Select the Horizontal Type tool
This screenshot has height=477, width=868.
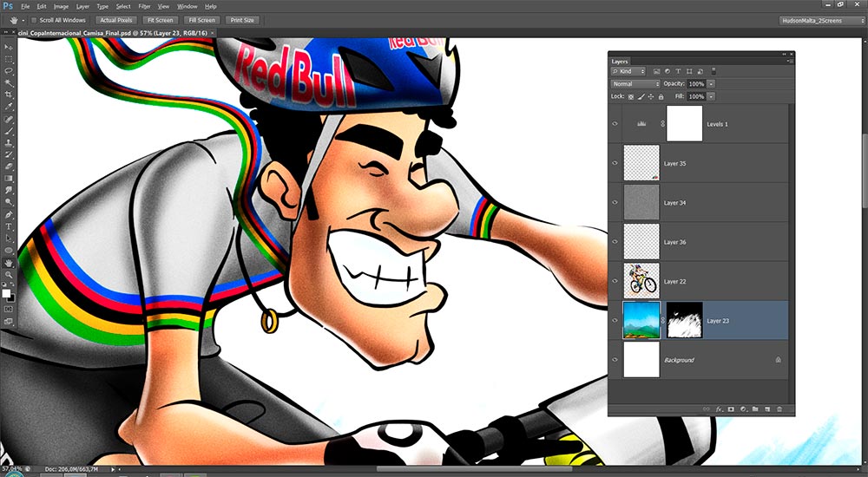click(9, 225)
